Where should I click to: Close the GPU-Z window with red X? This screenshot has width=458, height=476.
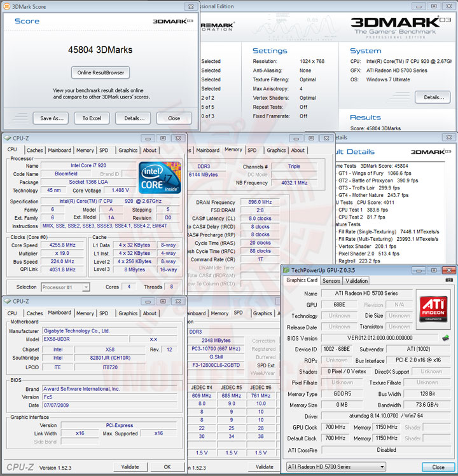448,270
